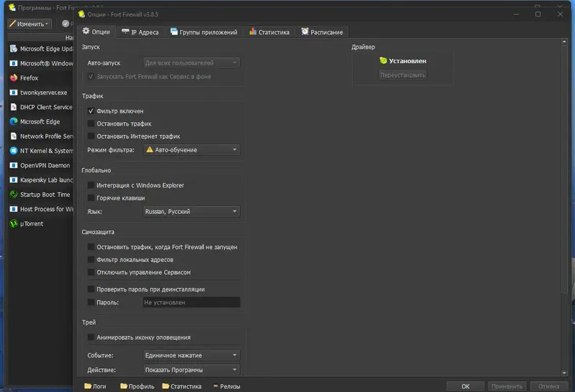Enable Анимировать иконку оповещения checkbox

91,337
